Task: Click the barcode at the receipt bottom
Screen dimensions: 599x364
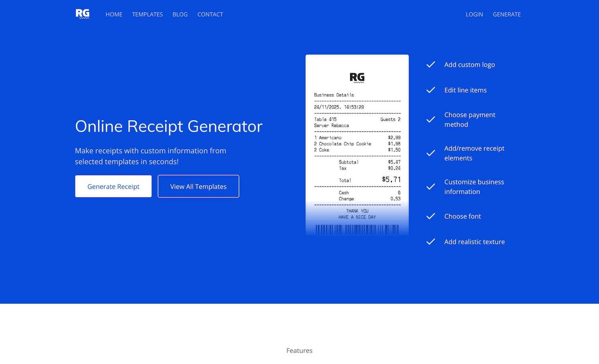Action: click(357, 230)
